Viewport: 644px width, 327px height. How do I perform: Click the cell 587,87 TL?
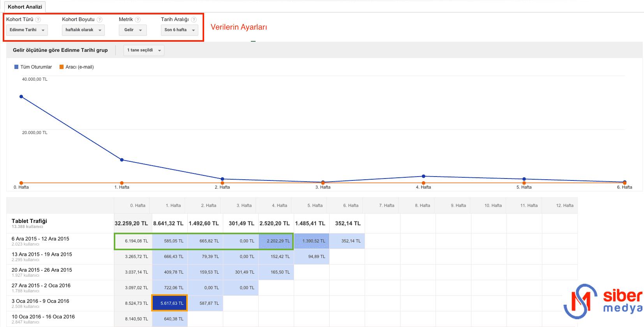[205, 303]
